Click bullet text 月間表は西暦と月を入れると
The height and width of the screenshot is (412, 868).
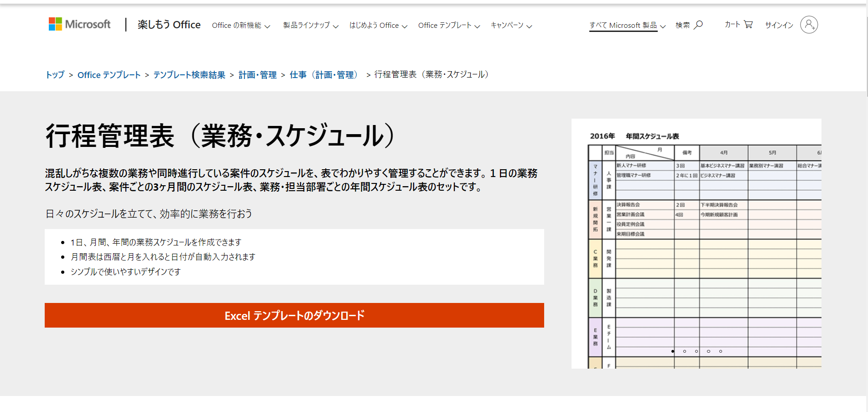tap(163, 257)
